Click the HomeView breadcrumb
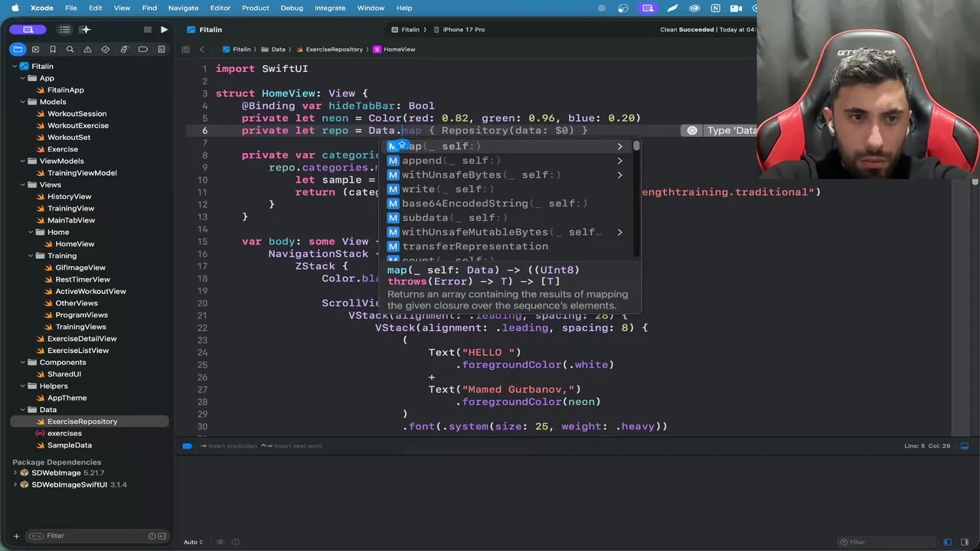The width and height of the screenshot is (980, 551). 394,49
